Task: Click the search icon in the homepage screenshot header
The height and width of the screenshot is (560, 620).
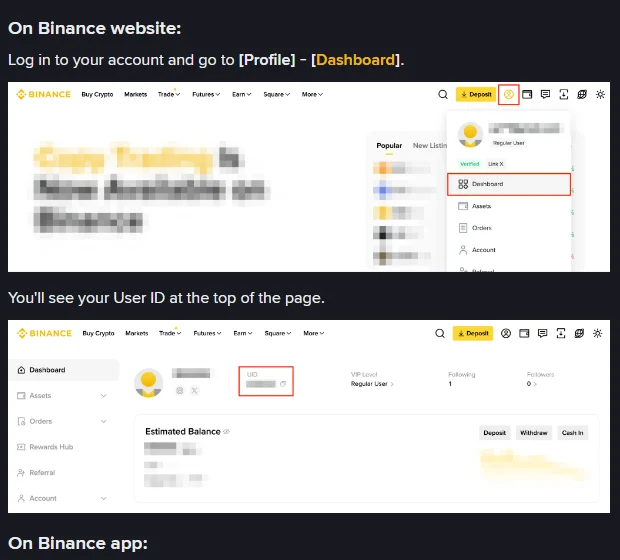Action: click(443, 95)
